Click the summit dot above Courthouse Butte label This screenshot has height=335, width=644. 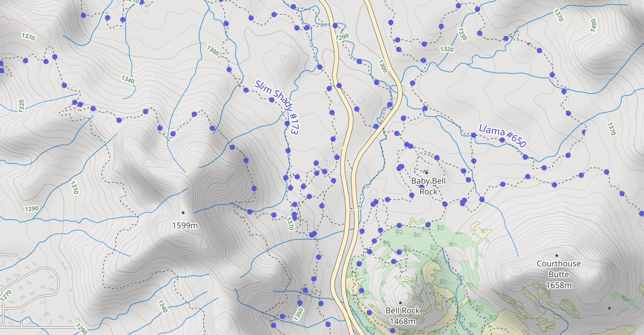[x=557, y=256]
